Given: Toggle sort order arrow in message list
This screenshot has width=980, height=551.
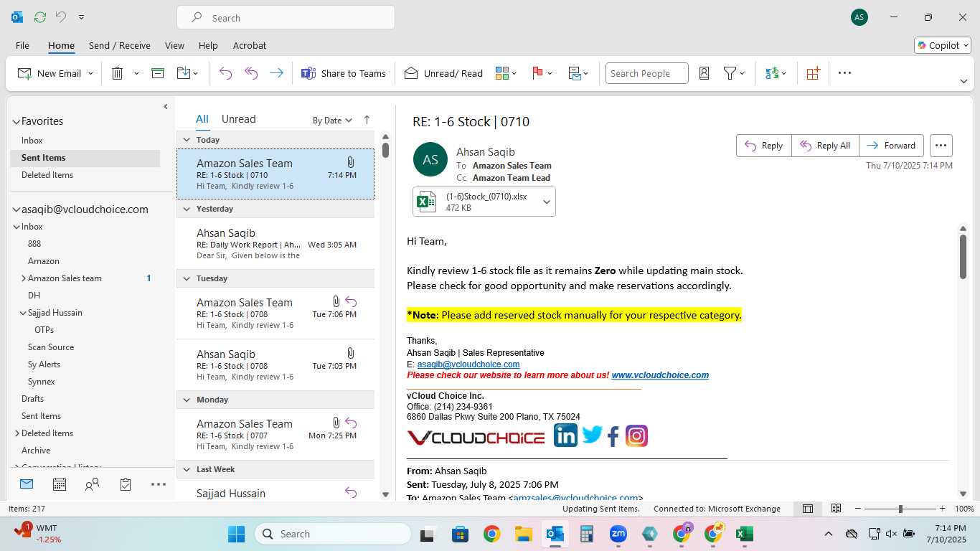Looking at the screenshot, I should tap(367, 120).
